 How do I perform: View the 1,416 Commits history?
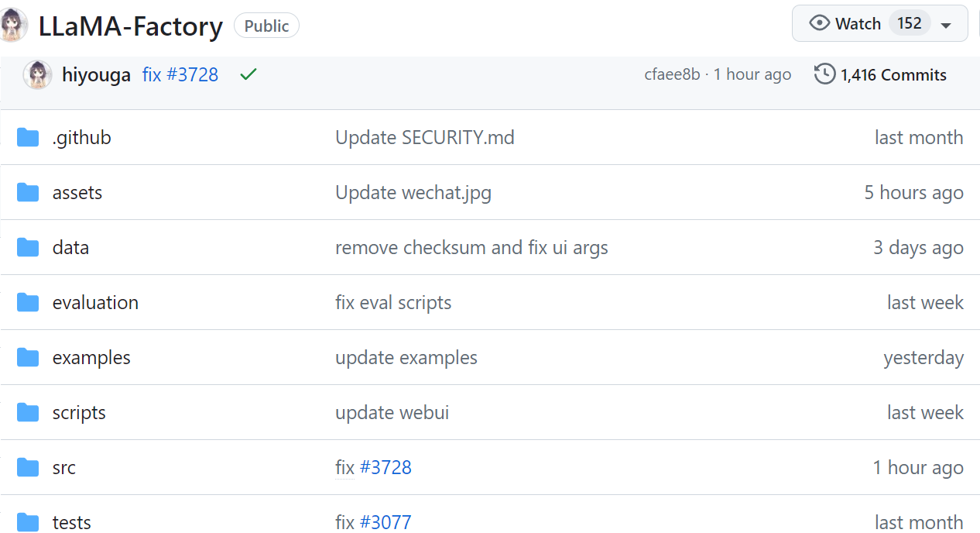click(893, 75)
